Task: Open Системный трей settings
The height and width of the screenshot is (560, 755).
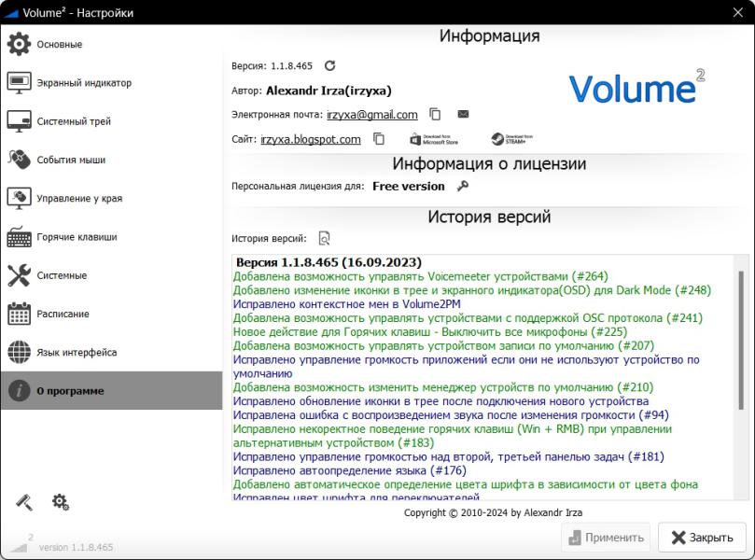Action: click(x=111, y=121)
